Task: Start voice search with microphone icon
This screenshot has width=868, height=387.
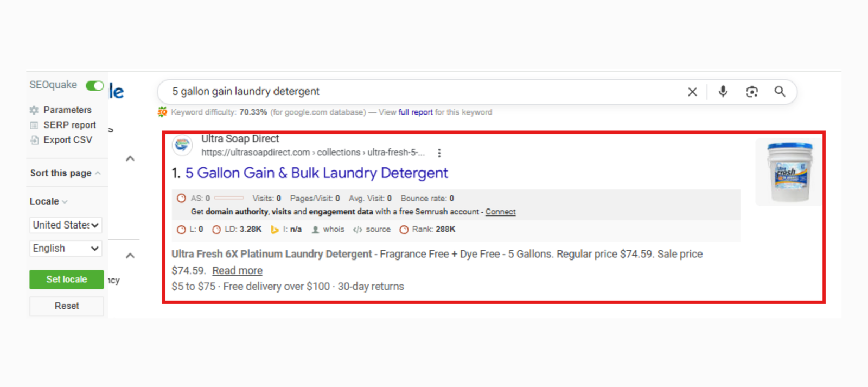Action: coord(723,91)
